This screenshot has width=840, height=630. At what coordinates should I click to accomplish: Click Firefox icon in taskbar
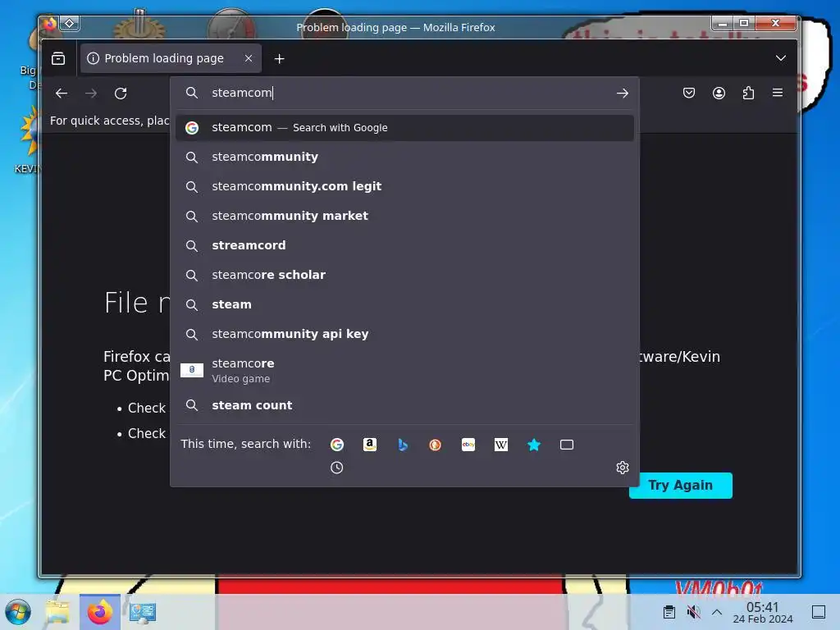99,612
